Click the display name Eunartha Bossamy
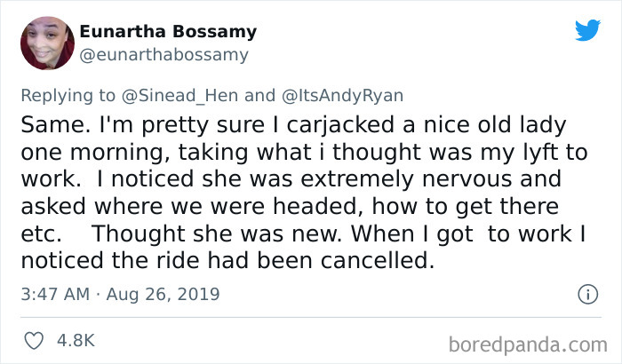622x364 pixels. [168, 32]
